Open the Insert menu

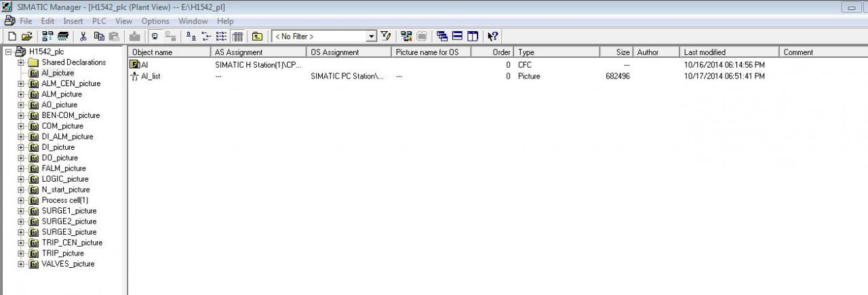73,21
